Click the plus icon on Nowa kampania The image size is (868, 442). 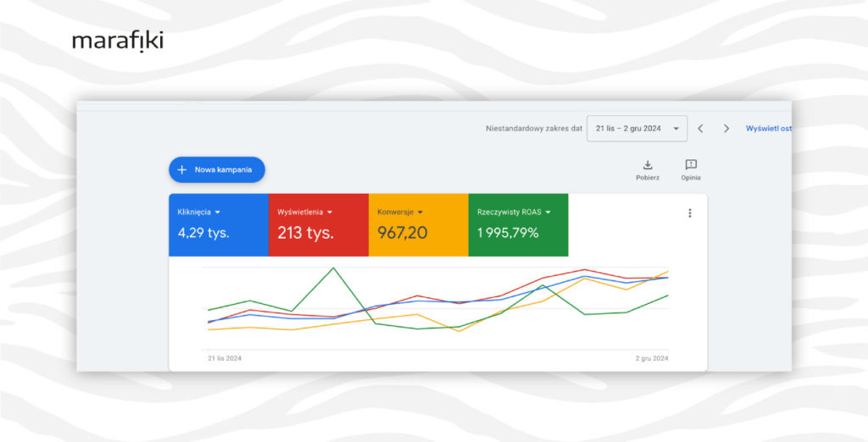181,170
